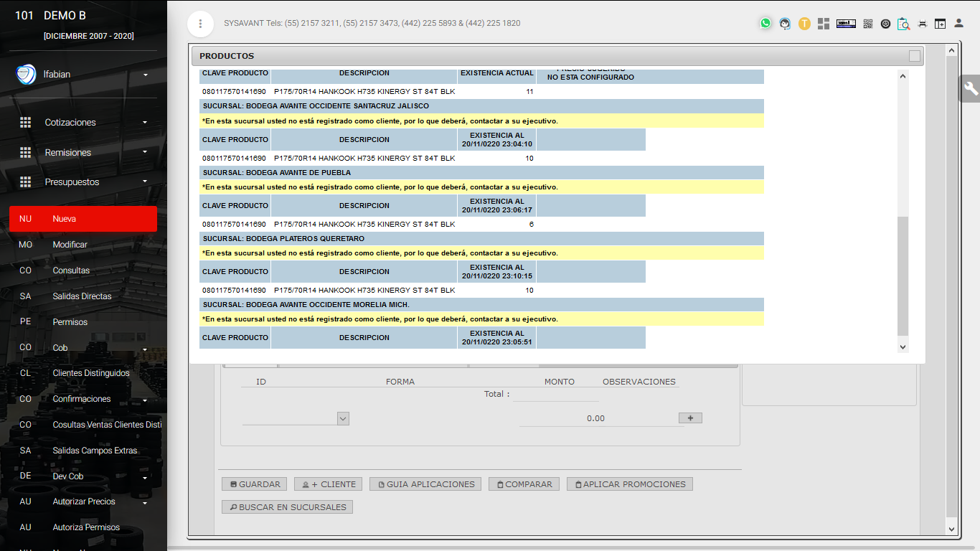Open the user profile icon
The height and width of the screenshot is (551, 980).
click(959, 23)
